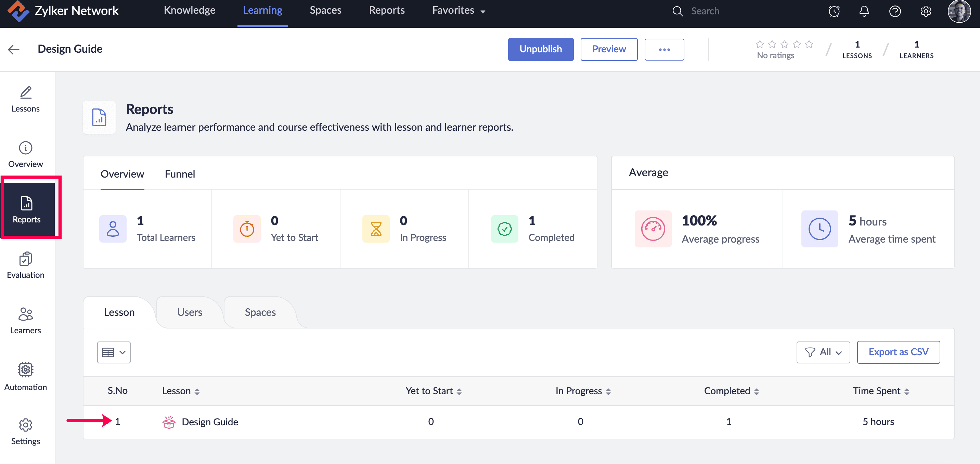The height and width of the screenshot is (464, 980).
Task: Switch to the Users tab
Action: pyautogui.click(x=190, y=312)
